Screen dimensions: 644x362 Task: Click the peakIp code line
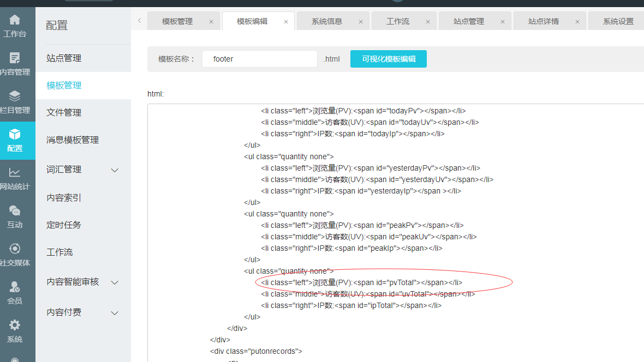click(x=351, y=248)
